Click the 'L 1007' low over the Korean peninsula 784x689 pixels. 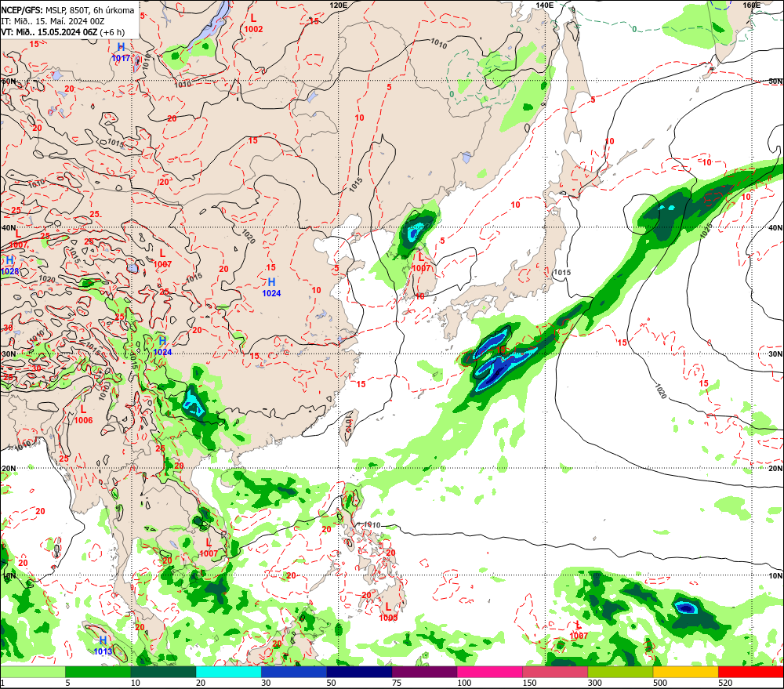[x=421, y=263]
